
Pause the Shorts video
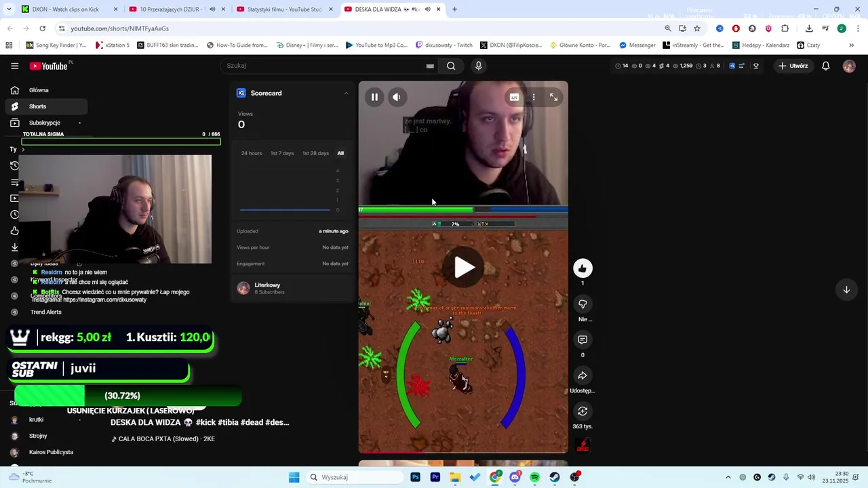[x=374, y=97]
